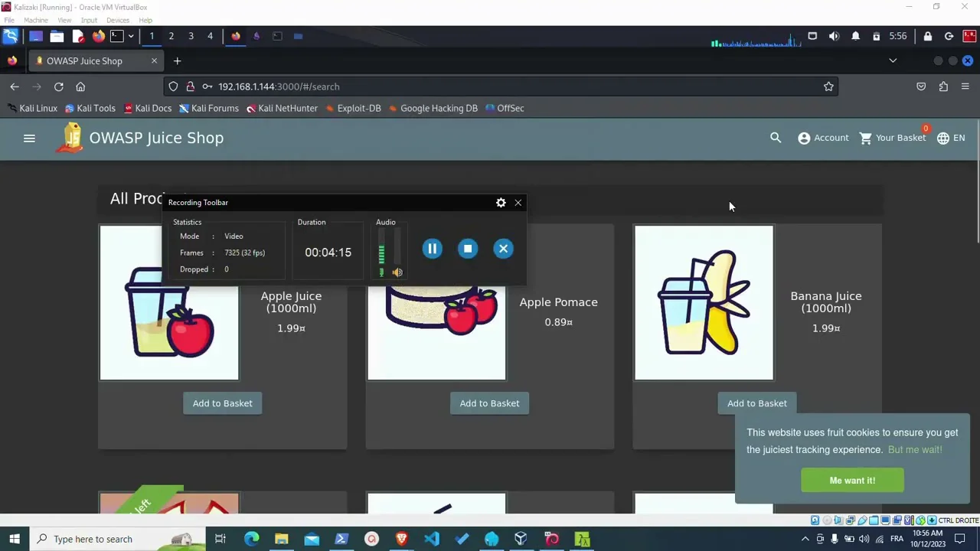Accept cookies with Me want it! button

pyautogui.click(x=852, y=481)
